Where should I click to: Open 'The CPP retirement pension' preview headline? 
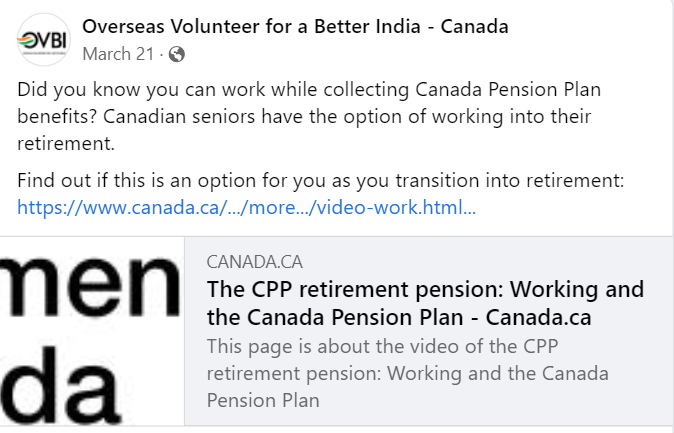click(425, 303)
